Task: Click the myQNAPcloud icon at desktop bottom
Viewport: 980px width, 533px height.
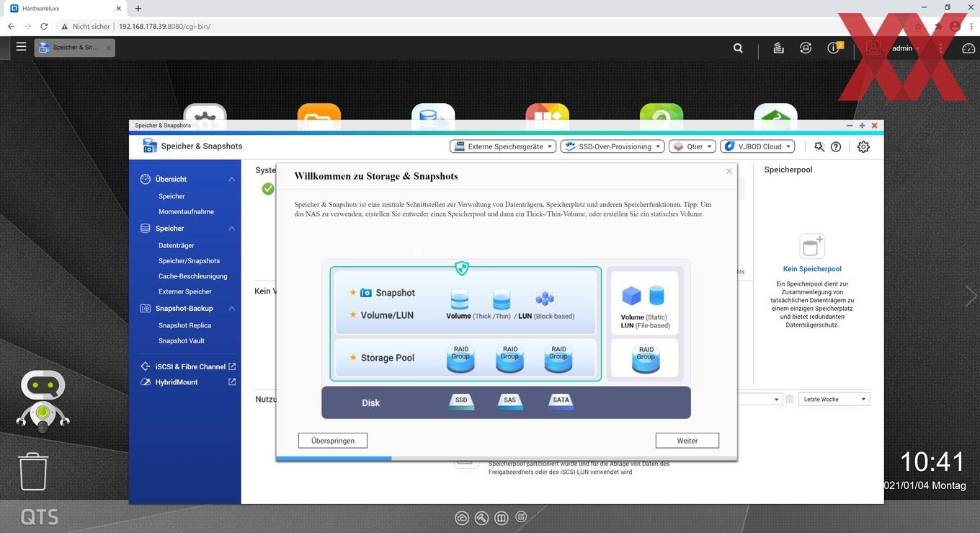Action: point(462,518)
